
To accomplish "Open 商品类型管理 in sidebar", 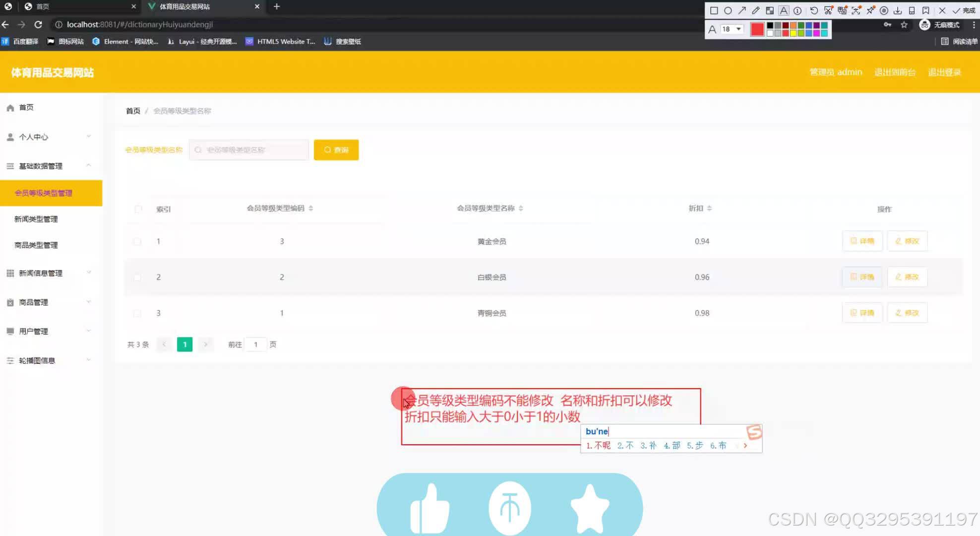I will (51, 245).
